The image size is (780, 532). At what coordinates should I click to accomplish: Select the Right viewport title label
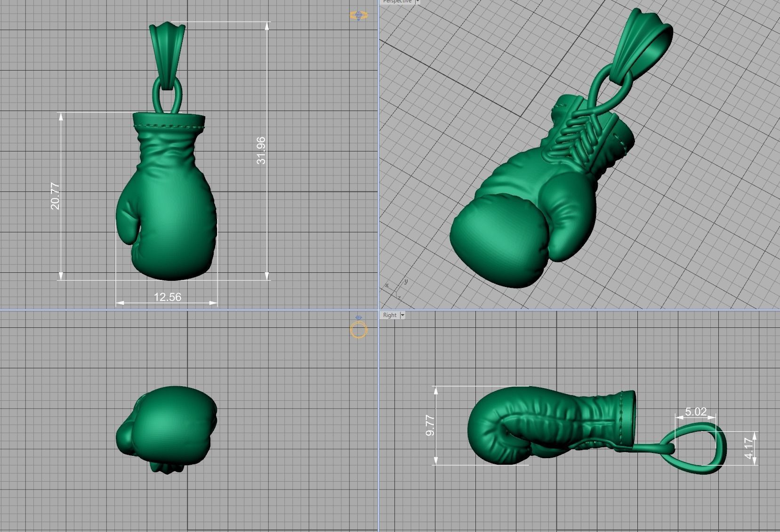390,315
